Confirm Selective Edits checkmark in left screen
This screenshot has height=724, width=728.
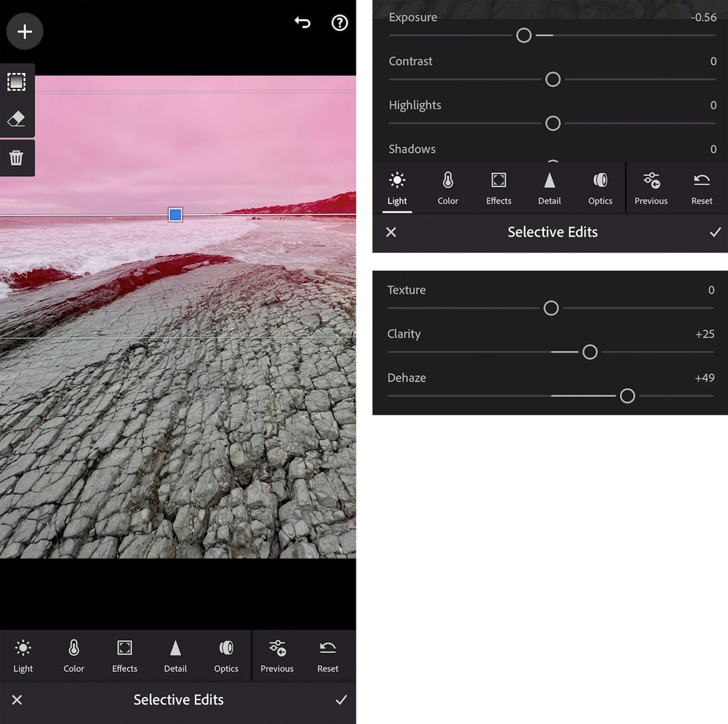(341, 700)
